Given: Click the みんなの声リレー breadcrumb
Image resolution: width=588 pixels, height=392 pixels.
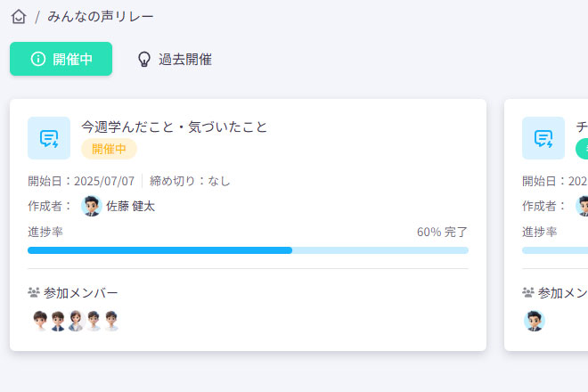Looking at the screenshot, I should point(101,17).
